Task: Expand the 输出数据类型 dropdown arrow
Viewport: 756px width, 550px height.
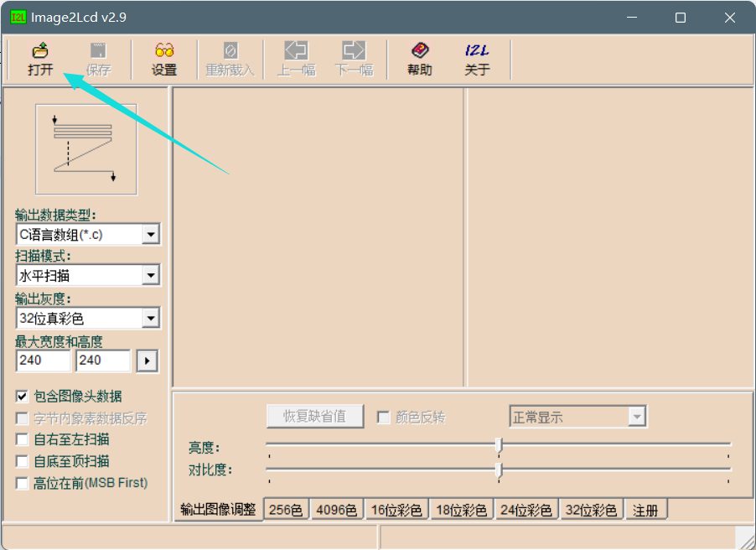Action: click(x=151, y=235)
